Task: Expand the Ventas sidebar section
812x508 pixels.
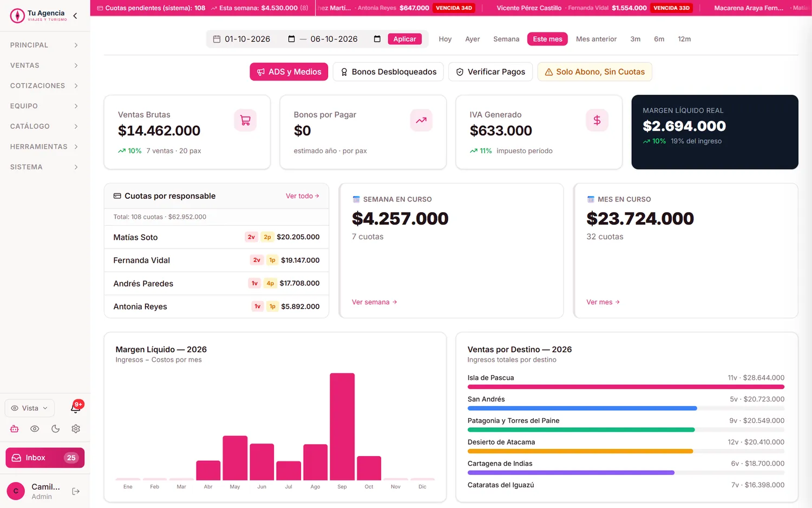Action: 44,66
